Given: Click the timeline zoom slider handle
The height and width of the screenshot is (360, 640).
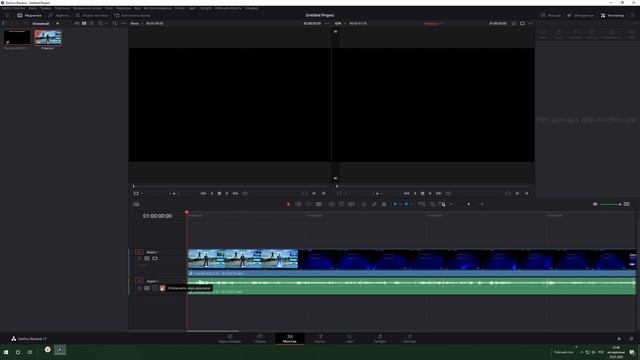Looking at the screenshot, I should [x=468, y=204].
